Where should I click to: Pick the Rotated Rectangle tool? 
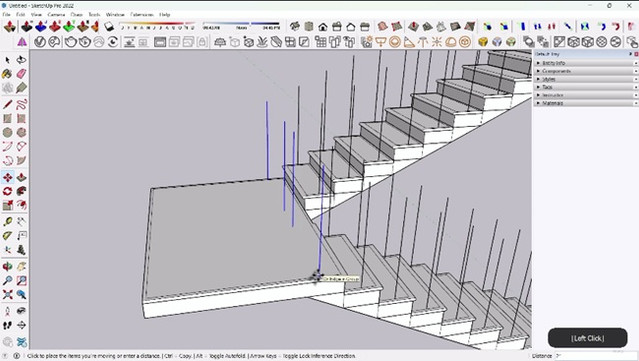click(21, 119)
